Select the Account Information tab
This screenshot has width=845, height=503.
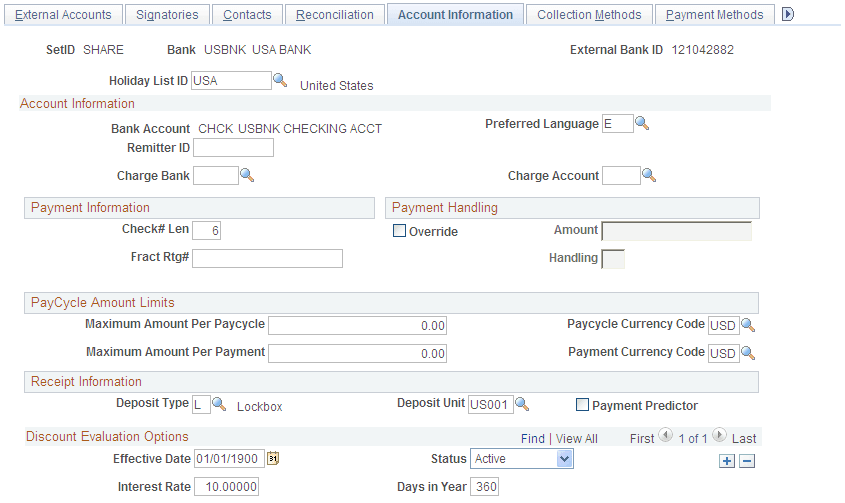click(455, 15)
